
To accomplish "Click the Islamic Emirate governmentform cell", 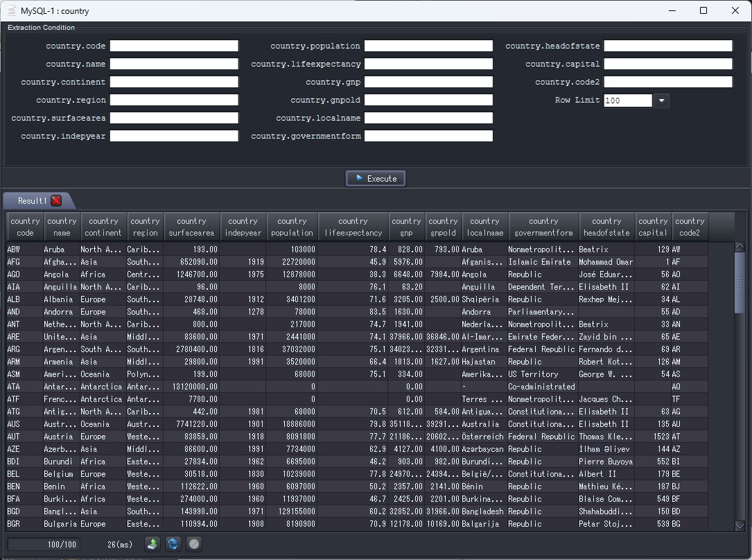I will point(543,262).
